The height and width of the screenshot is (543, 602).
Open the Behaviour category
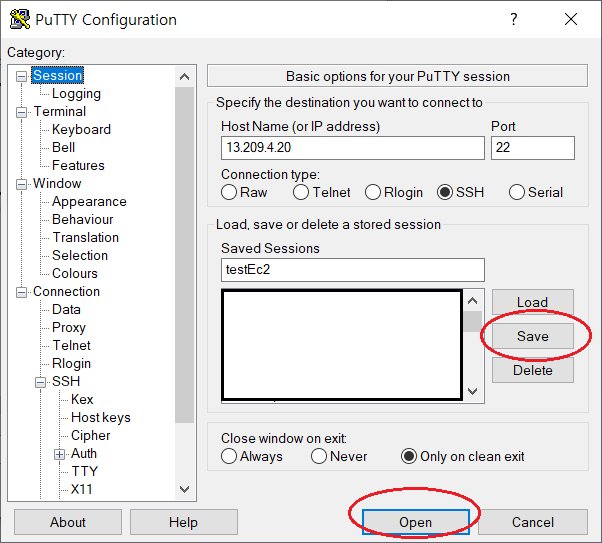(83, 219)
